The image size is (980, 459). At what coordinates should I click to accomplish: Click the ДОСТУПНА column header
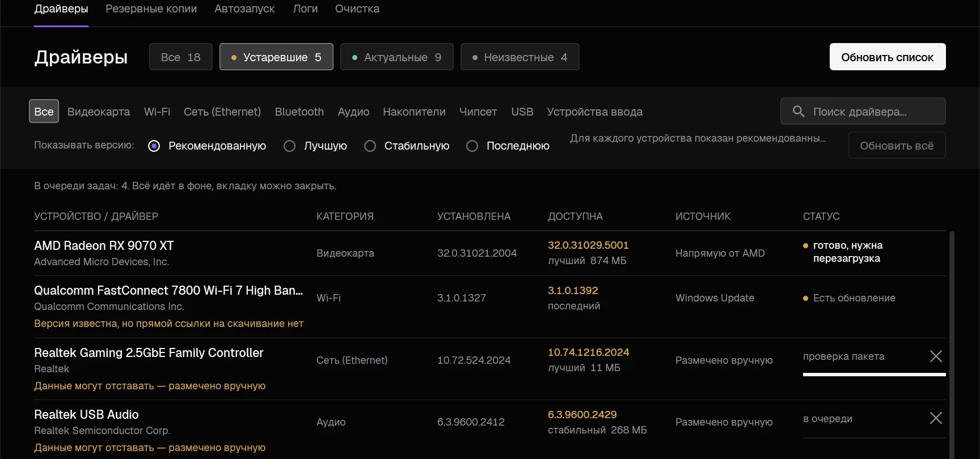(575, 216)
